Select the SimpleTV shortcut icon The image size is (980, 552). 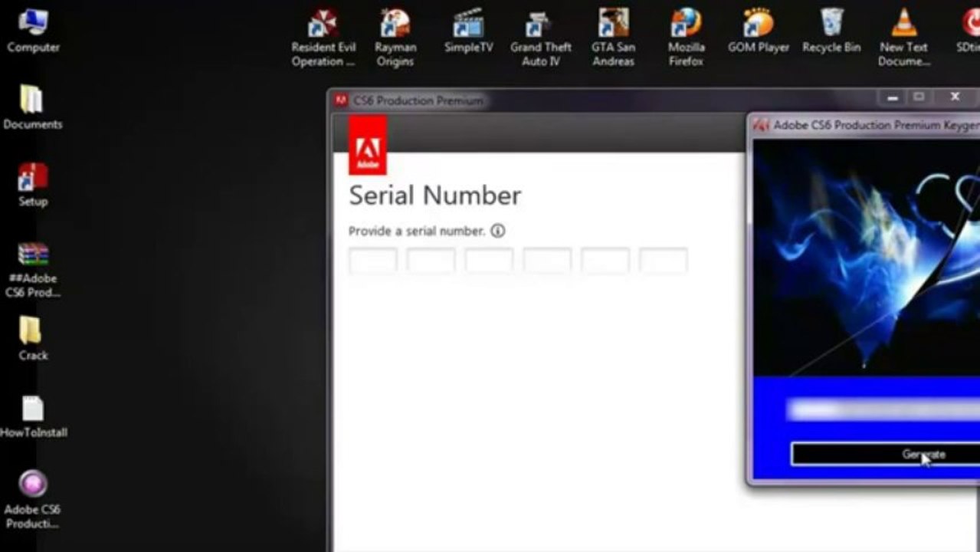coord(468,31)
